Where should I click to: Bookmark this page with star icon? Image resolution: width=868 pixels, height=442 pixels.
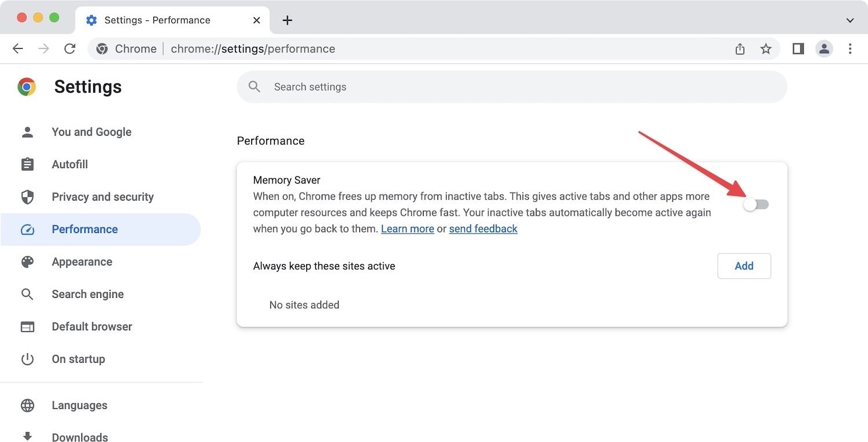(x=766, y=49)
